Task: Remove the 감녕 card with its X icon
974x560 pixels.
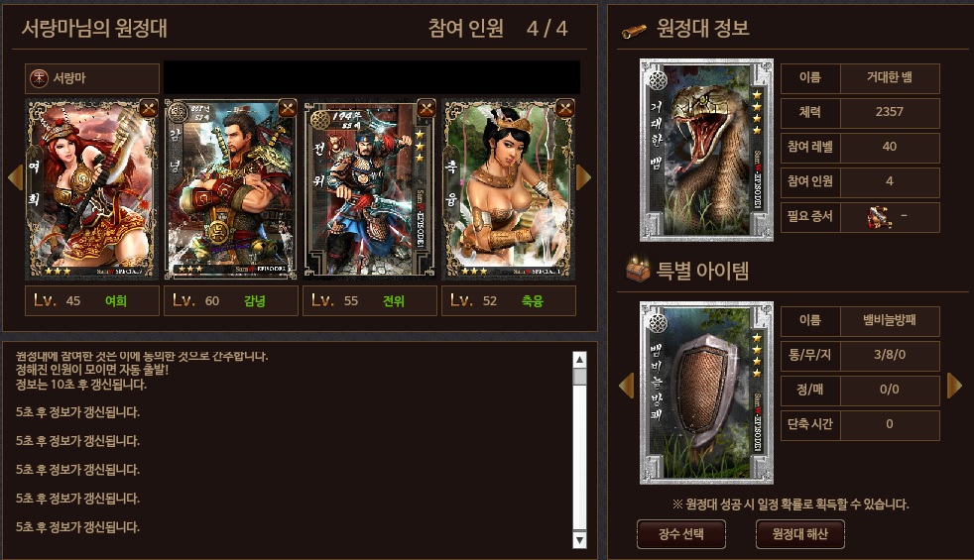Action: tap(287, 109)
